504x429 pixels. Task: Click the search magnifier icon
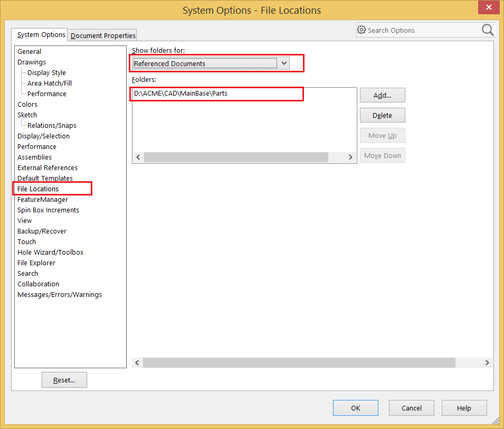(x=488, y=30)
